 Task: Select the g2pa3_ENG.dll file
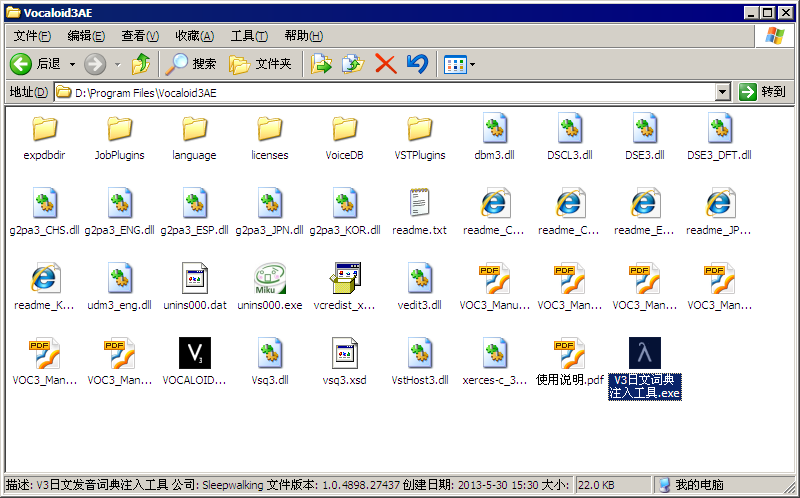point(119,212)
